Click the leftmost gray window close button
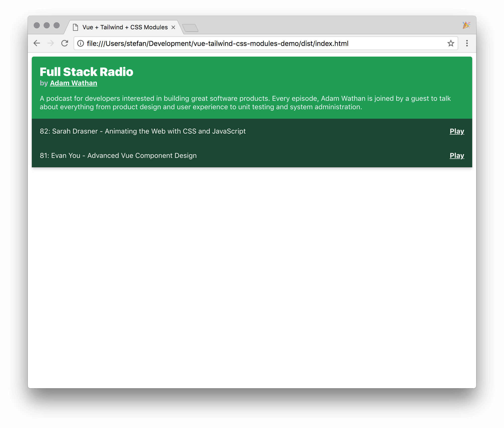This screenshot has height=428, width=504. pyautogui.click(x=37, y=25)
